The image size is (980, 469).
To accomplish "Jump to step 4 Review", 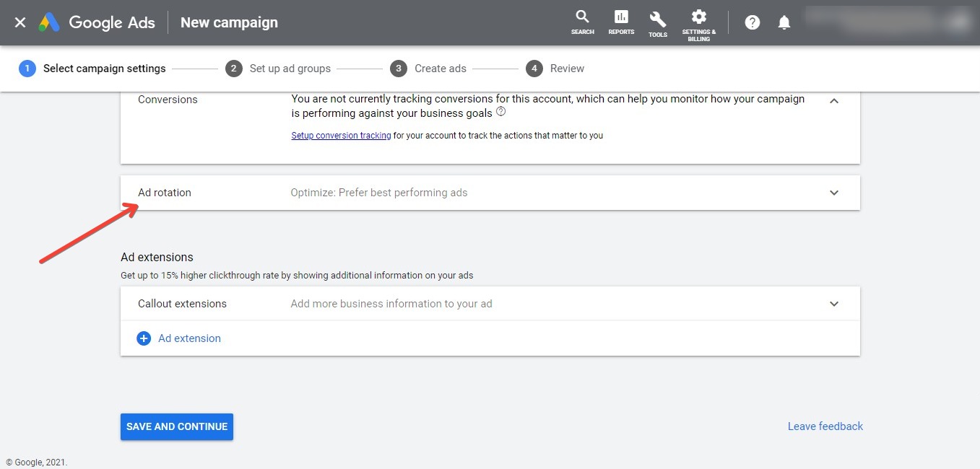I will tap(555, 69).
